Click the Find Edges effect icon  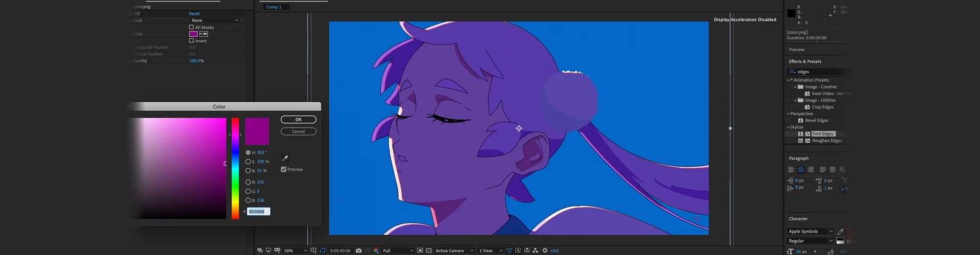(x=800, y=134)
